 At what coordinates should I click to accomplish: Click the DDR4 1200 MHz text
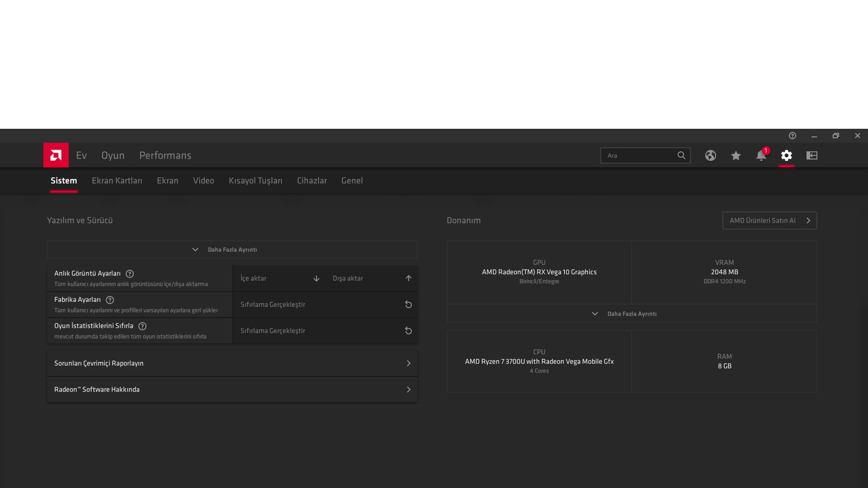coord(725,282)
